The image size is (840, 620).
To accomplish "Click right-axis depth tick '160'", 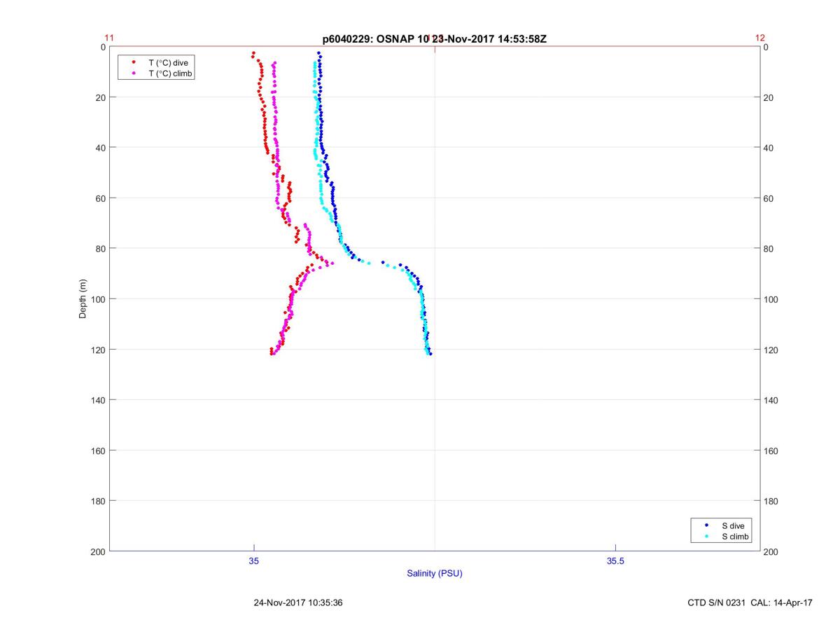I will pyautogui.click(x=771, y=450).
